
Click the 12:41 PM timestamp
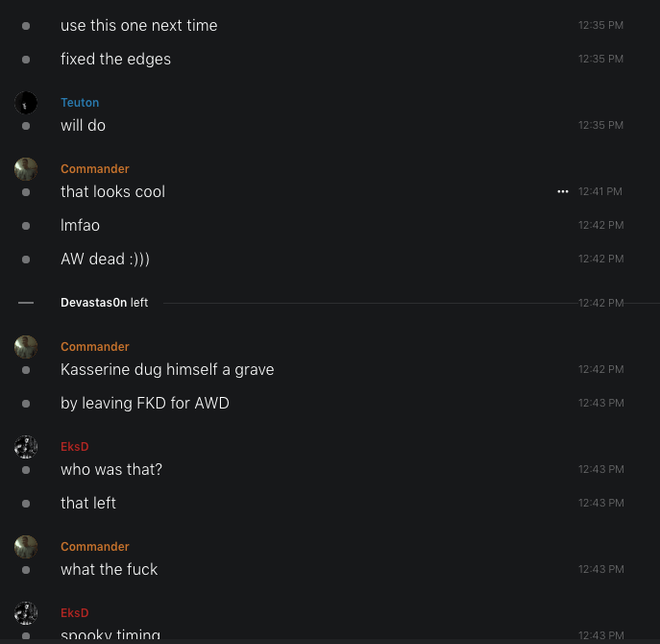coord(599,191)
